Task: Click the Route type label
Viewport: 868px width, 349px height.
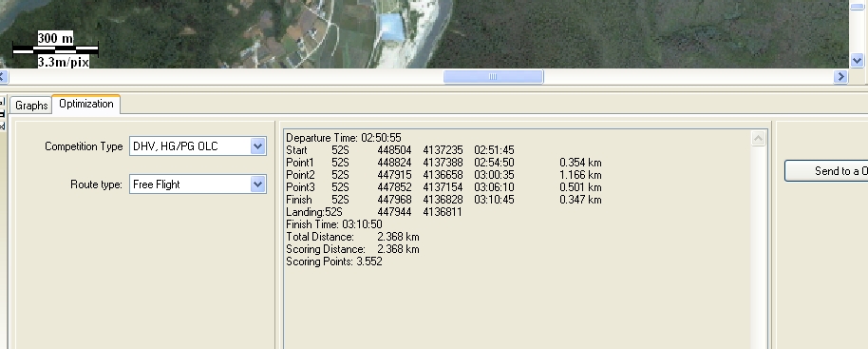Action: coord(96,184)
